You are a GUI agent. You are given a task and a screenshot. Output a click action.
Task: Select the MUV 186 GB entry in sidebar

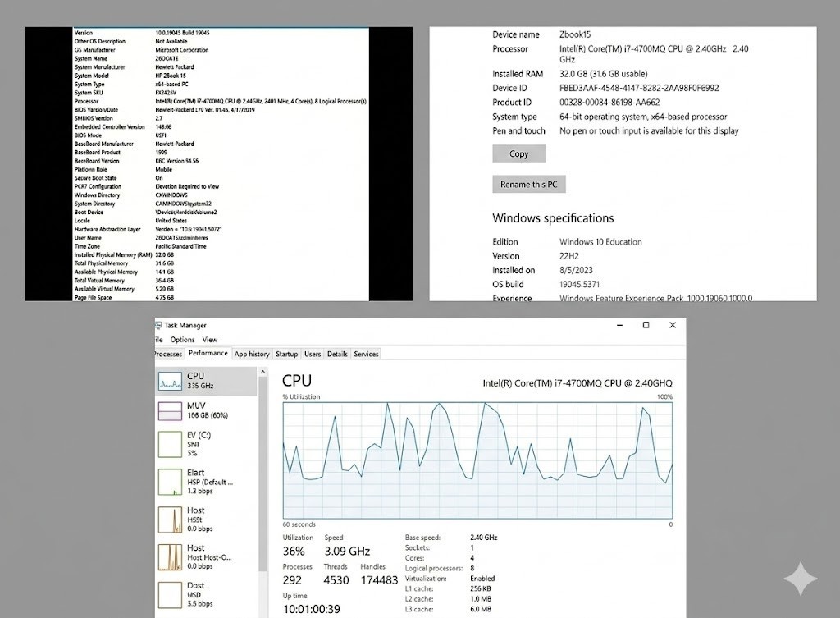(206, 410)
